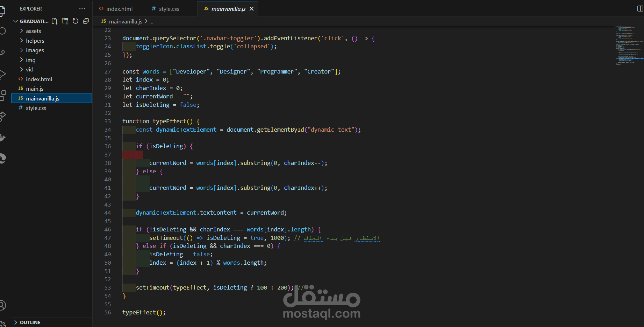This screenshot has width=644, height=327.
Task: Click the Explorer icon in activity bar
Action: [x=2, y=11]
